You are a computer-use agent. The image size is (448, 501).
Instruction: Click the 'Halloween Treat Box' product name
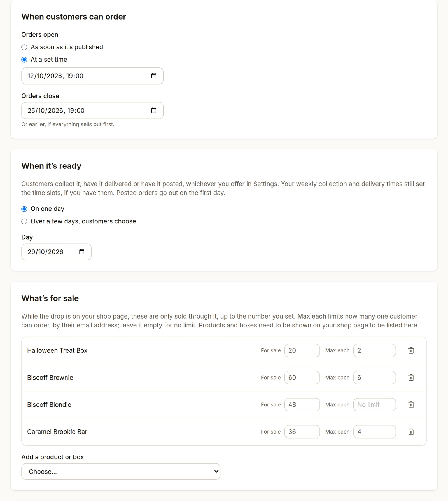tap(57, 350)
